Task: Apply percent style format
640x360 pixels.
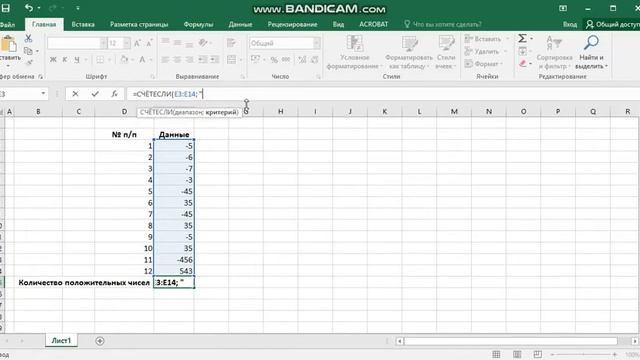Action: [x=274, y=60]
